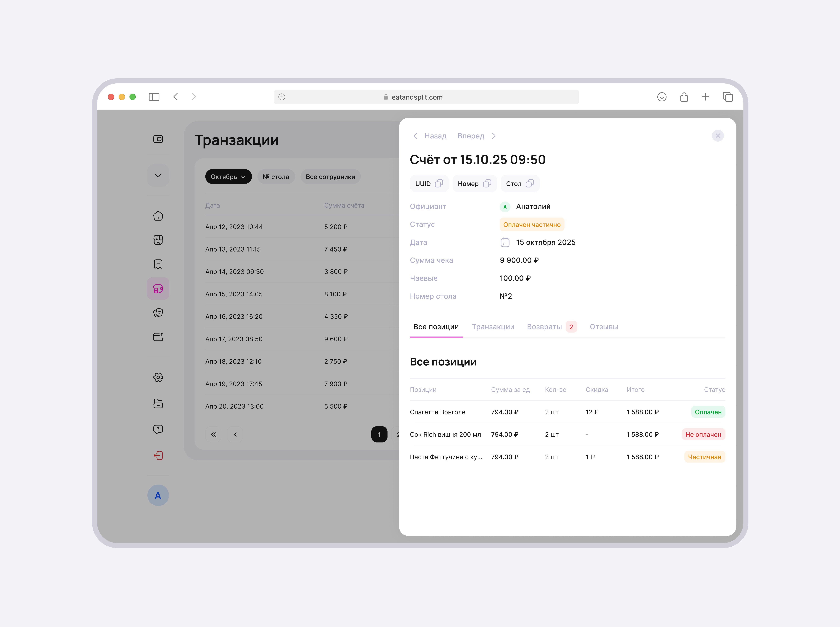The image size is (840, 627).
Task: Open transaction row Апр 17, 2023 08:50
Action: [x=302, y=339]
